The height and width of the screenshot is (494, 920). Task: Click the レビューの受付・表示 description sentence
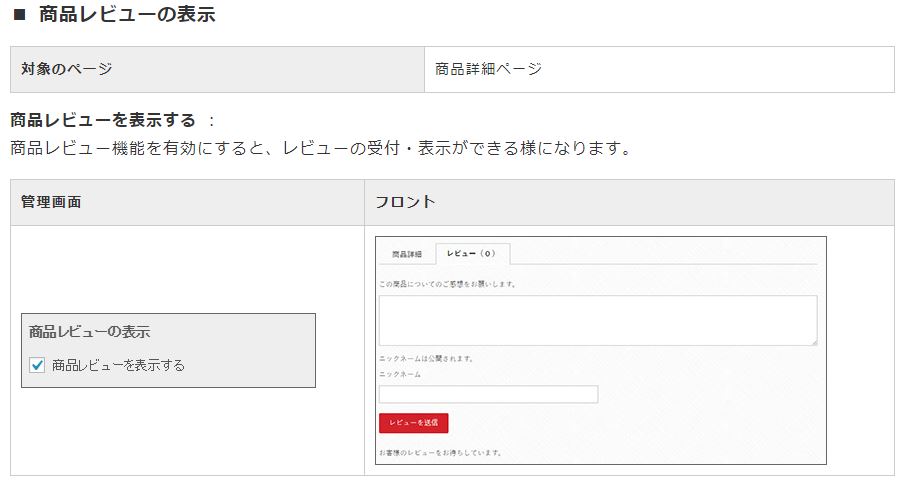point(320,148)
